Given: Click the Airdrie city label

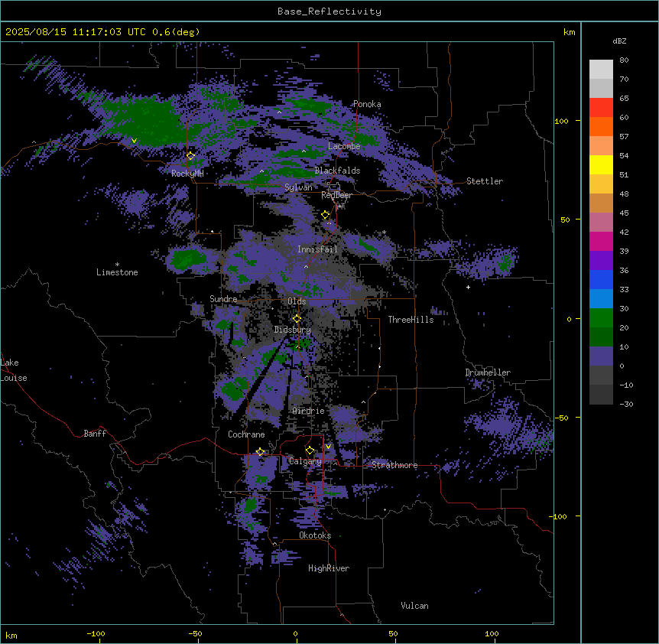Looking at the screenshot, I should click(x=308, y=411).
